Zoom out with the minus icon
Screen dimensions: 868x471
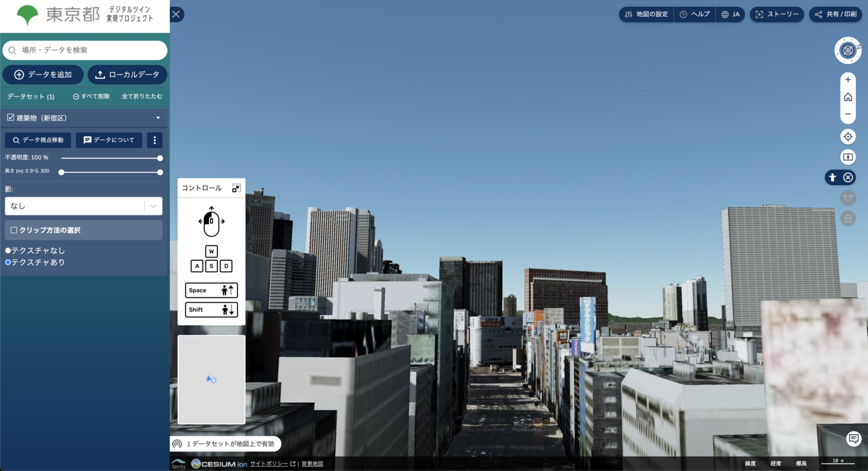pos(848,114)
